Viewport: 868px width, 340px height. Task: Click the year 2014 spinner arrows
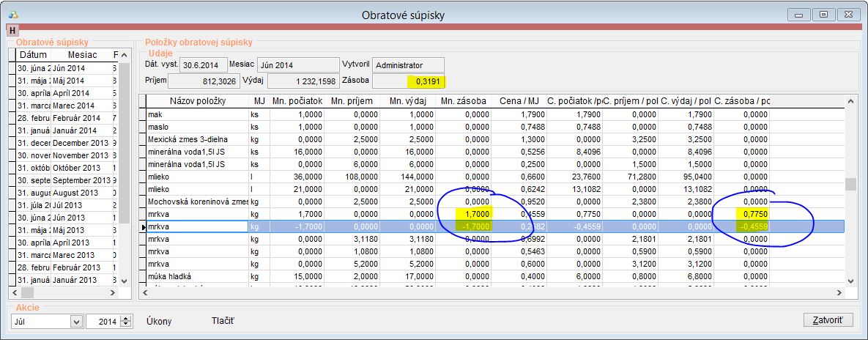coord(125,321)
